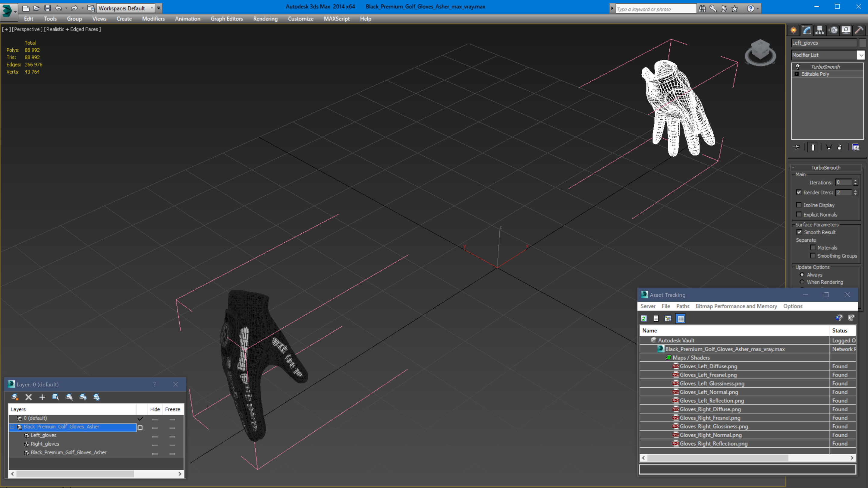Switch Asset Tracking to Table View
Screen dimensions: 868x488
coord(681,318)
